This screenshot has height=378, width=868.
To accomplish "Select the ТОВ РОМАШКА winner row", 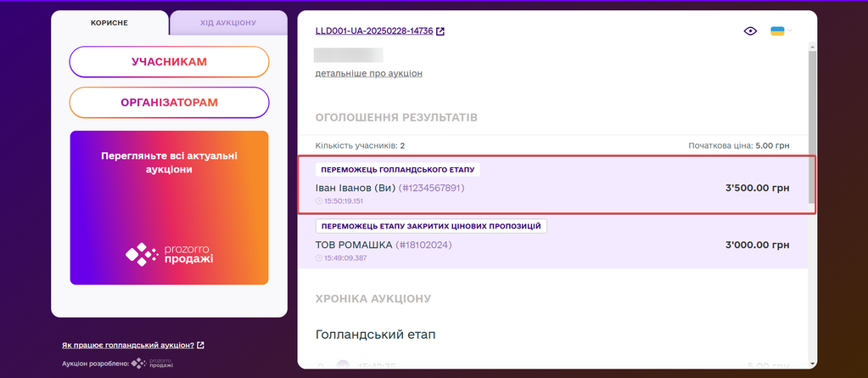I will click(552, 245).
